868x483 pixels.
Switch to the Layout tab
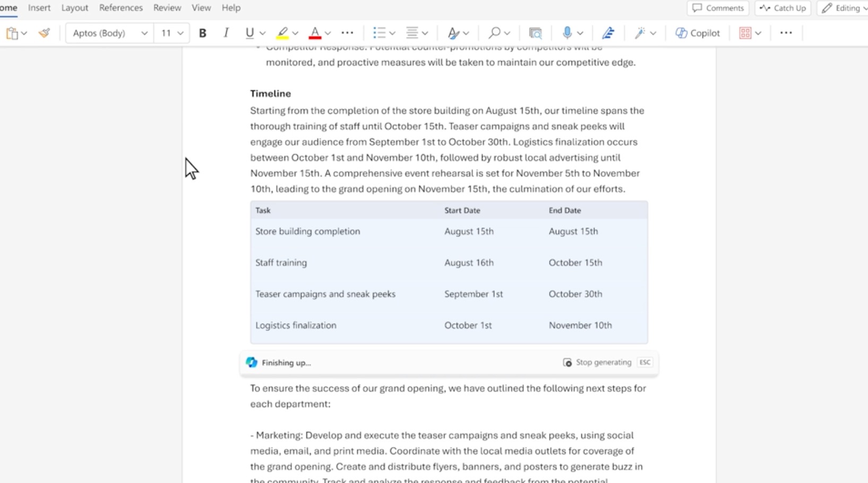(x=75, y=8)
